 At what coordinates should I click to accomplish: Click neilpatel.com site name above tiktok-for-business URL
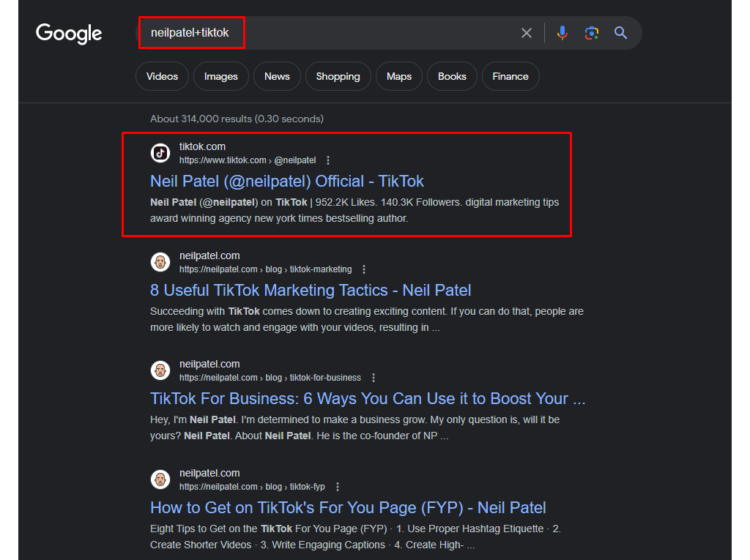[209, 364]
